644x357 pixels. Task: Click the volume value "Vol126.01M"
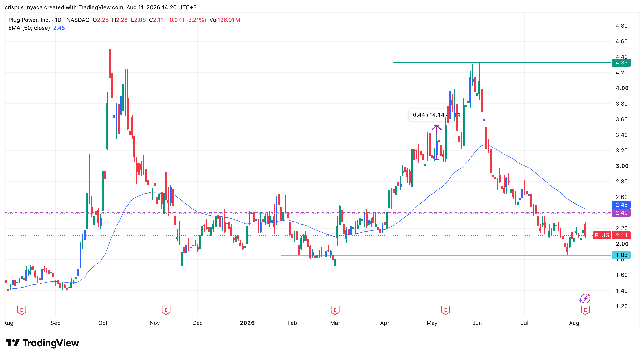click(x=225, y=20)
